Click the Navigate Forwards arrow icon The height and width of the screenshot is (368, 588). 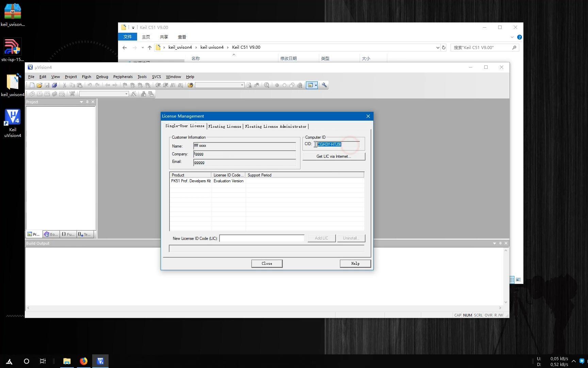115,85
